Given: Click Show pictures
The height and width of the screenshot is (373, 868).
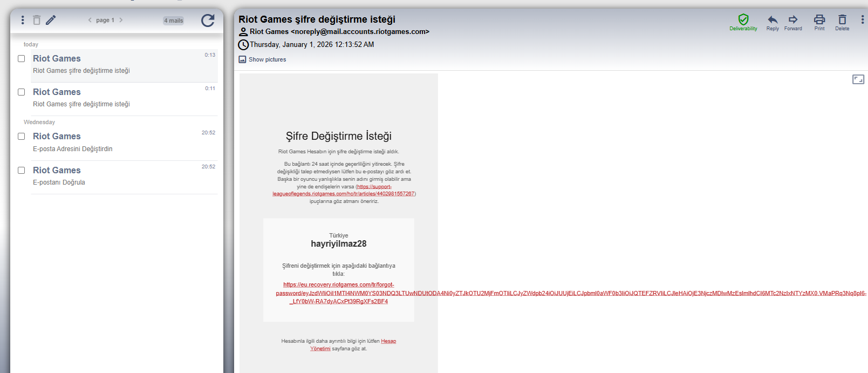Looking at the screenshot, I should pos(262,59).
